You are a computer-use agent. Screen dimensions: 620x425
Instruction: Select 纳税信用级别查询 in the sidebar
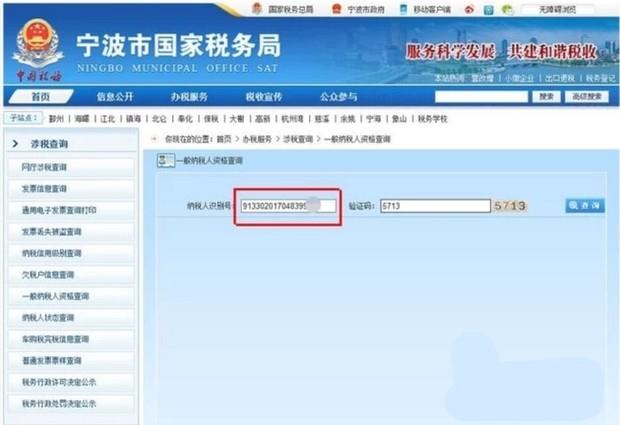(71, 253)
